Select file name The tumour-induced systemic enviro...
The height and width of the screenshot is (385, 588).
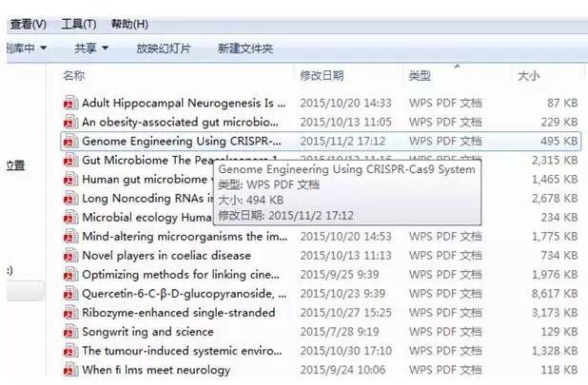click(x=182, y=351)
